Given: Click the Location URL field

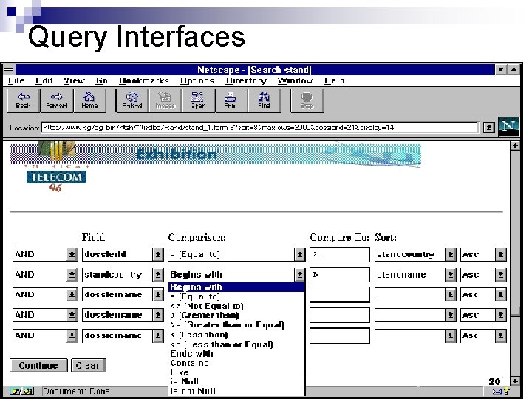Looking at the screenshot, I should click(259, 128).
